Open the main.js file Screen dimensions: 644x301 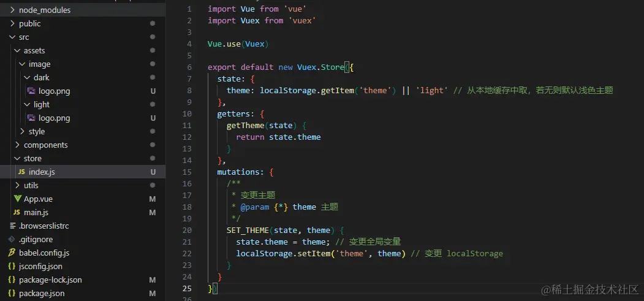click(36, 213)
